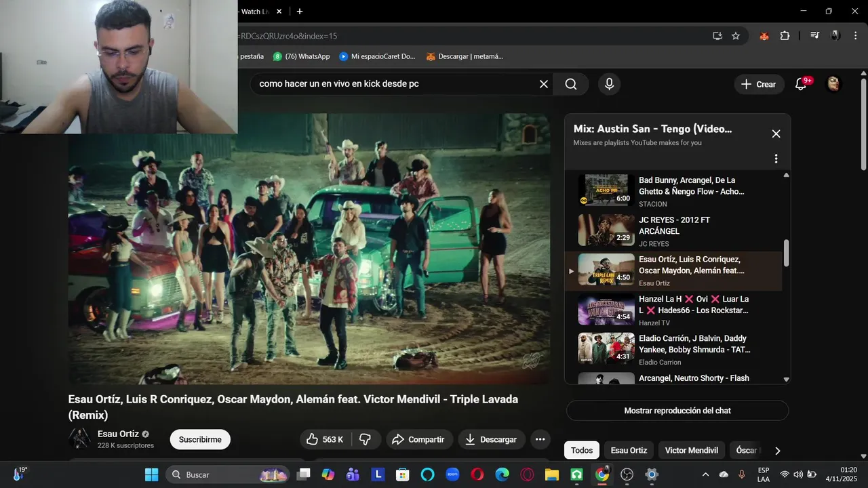Open Chrome extensions puzzle icon
Viewport: 868px width, 488px height.
click(785, 36)
